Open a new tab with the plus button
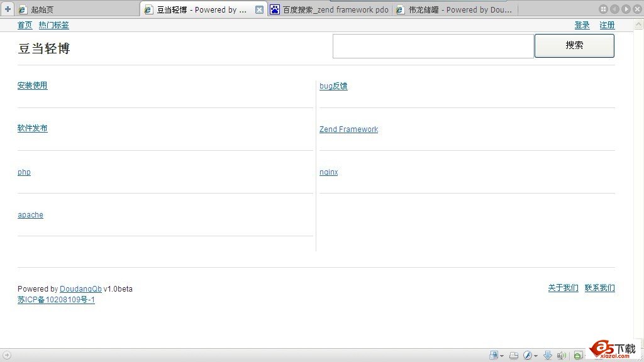The image size is (644, 362). (x=8, y=9)
